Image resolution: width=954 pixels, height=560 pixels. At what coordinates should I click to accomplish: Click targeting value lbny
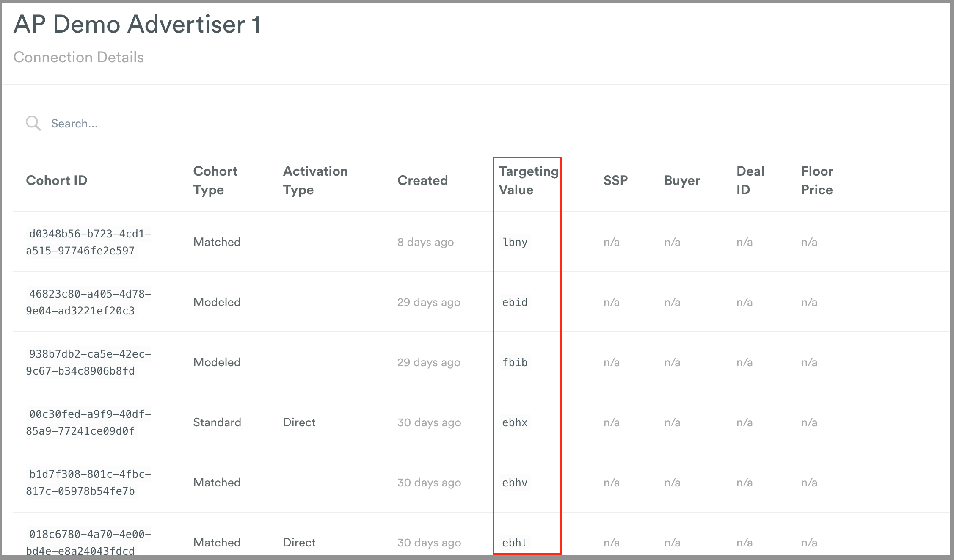coord(515,242)
